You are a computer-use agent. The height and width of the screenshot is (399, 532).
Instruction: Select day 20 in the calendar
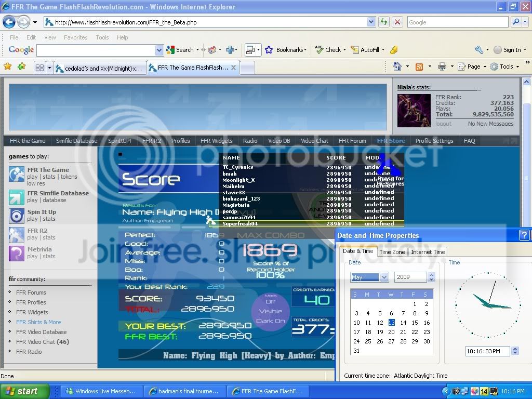[x=392, y=332]
